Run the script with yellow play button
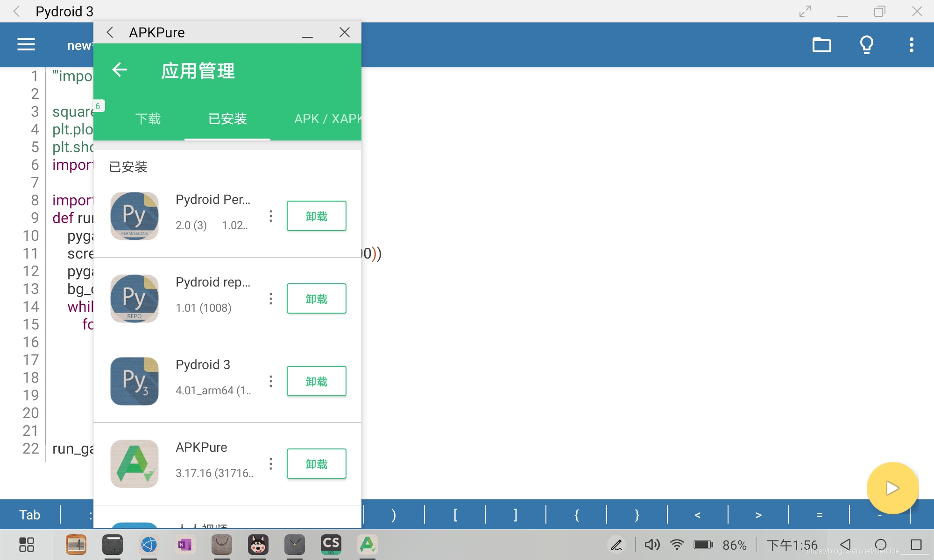Screen dimensions: 934x560 tap(892, 488)
